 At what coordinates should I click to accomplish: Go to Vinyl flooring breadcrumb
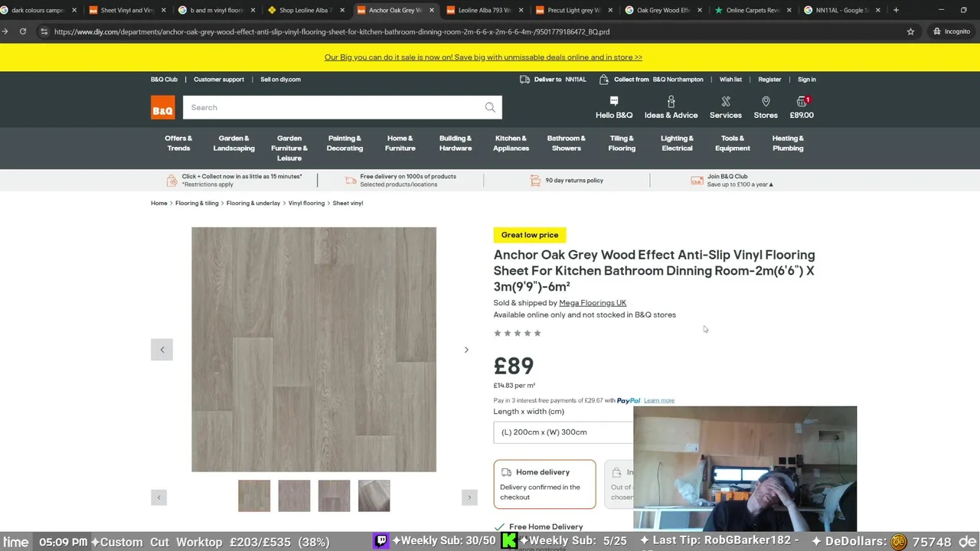[x=306, y=203]
